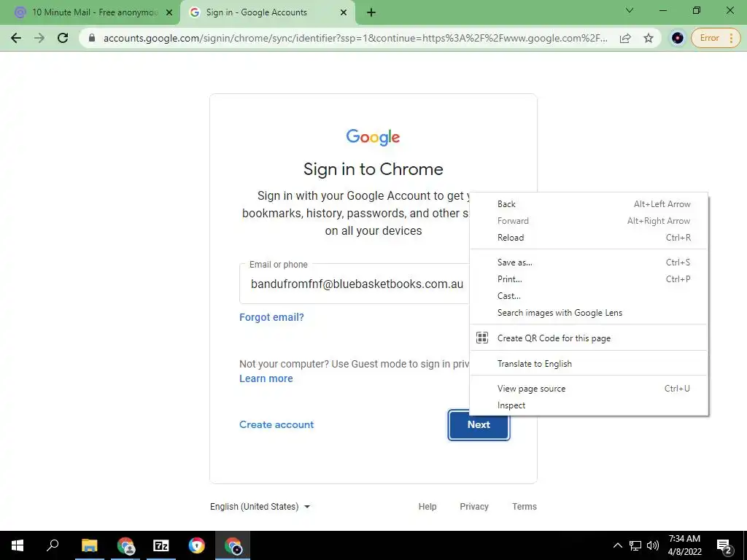This screenshot has height=560, width=747.
Task: Go back using the browser back arrow
Action: pyautogui.click(x=16, y=38)
